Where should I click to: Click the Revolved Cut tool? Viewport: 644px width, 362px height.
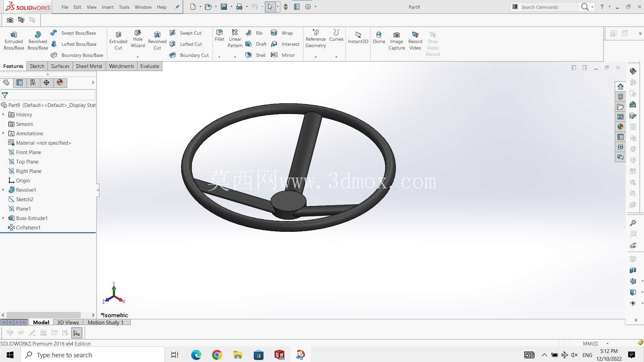pyautogui.click(x=157, y=41)
